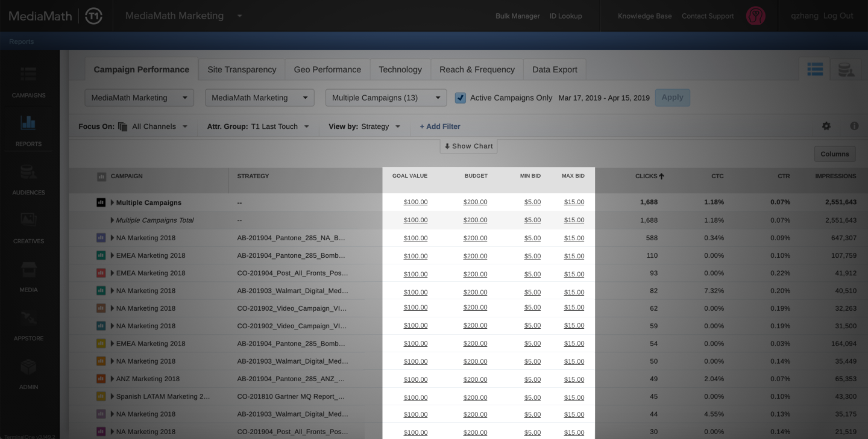Click chart icon for EMEA Marketing 110 clicks row

point(101,255)
